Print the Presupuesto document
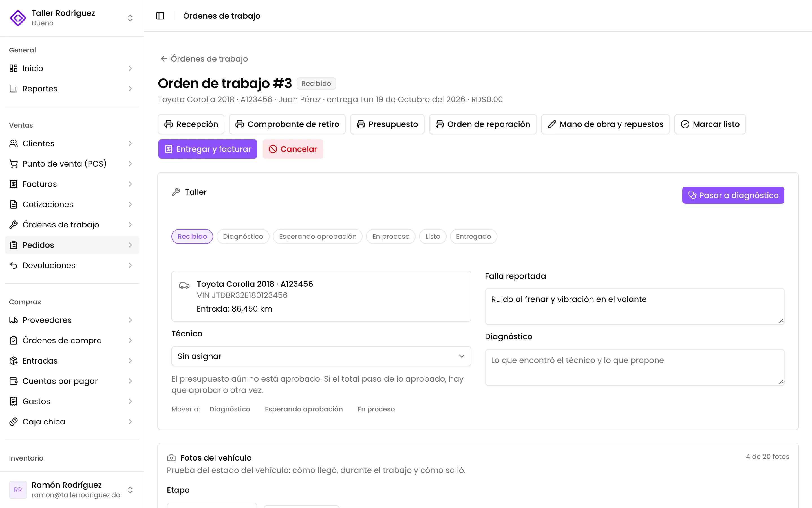This screenshot has width=812, height=508. [387, 124]
